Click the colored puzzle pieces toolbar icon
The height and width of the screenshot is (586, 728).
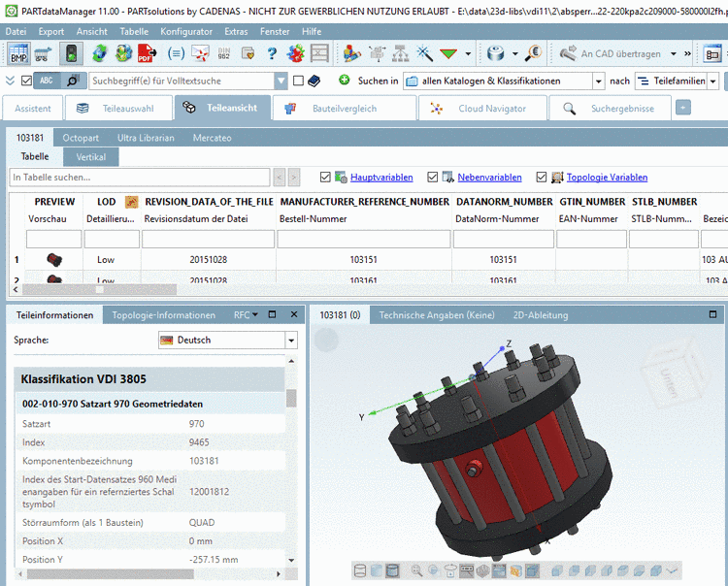coord(295,53)
